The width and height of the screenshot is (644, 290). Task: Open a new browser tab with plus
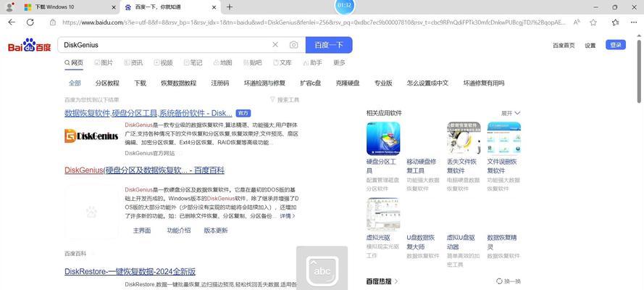pyautogui.click(x=230, y=7)
